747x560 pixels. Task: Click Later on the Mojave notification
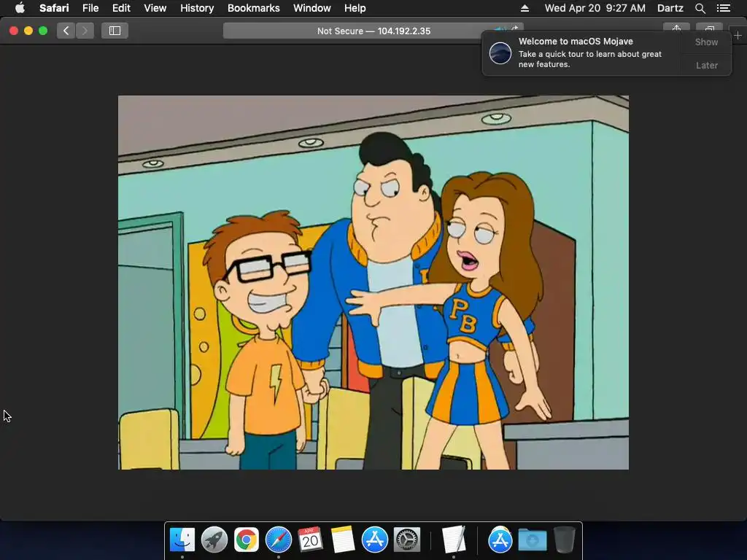point(706,65)
